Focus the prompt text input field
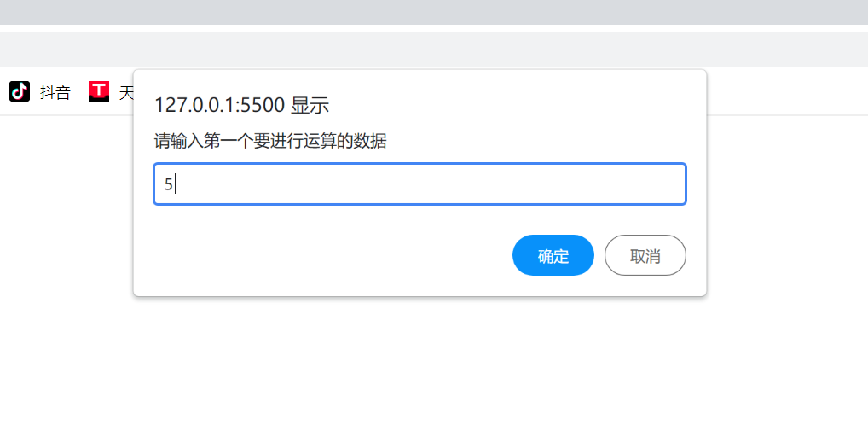 (420, 183)
